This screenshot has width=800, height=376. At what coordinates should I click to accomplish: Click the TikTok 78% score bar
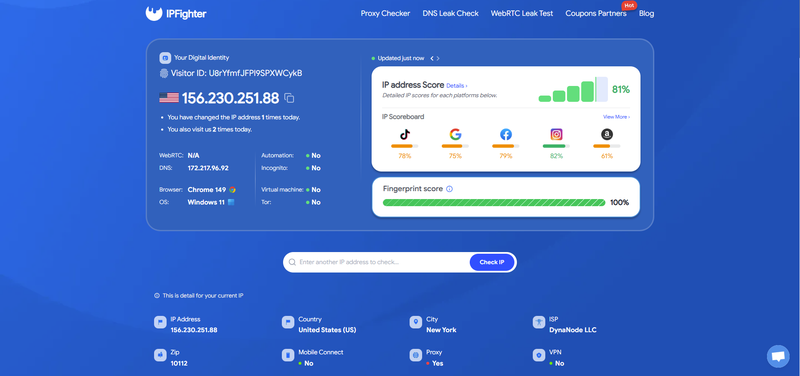tap(405, 146)
